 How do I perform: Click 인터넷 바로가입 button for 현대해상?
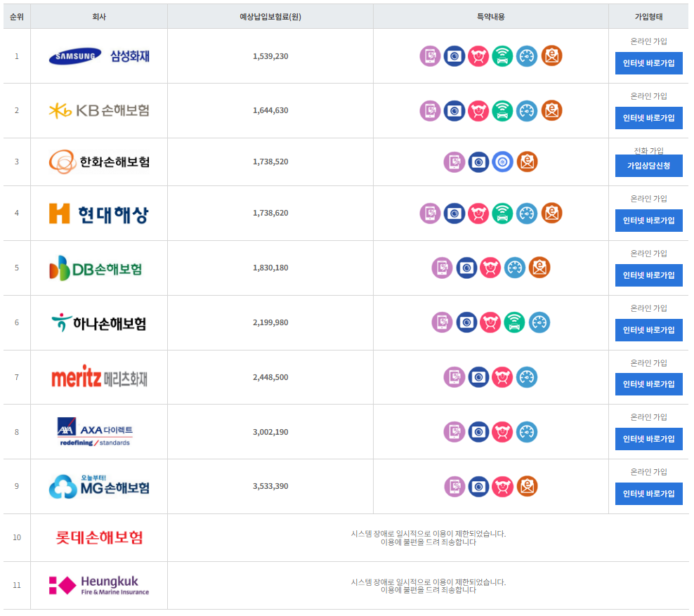[x=648, y=221]
